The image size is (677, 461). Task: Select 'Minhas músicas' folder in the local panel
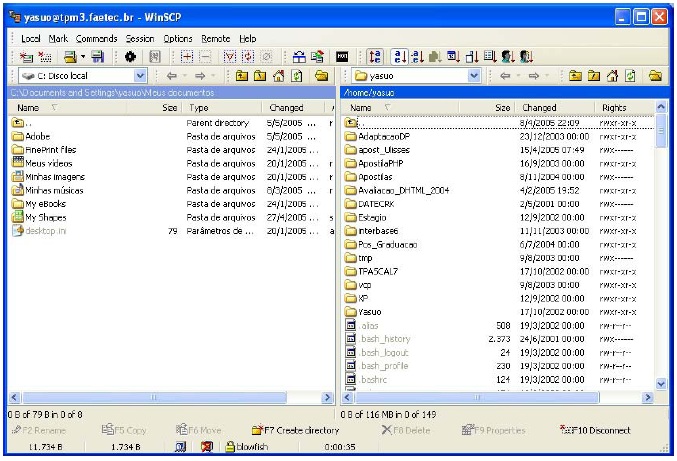pyautogui.click(x=48, y=190)
